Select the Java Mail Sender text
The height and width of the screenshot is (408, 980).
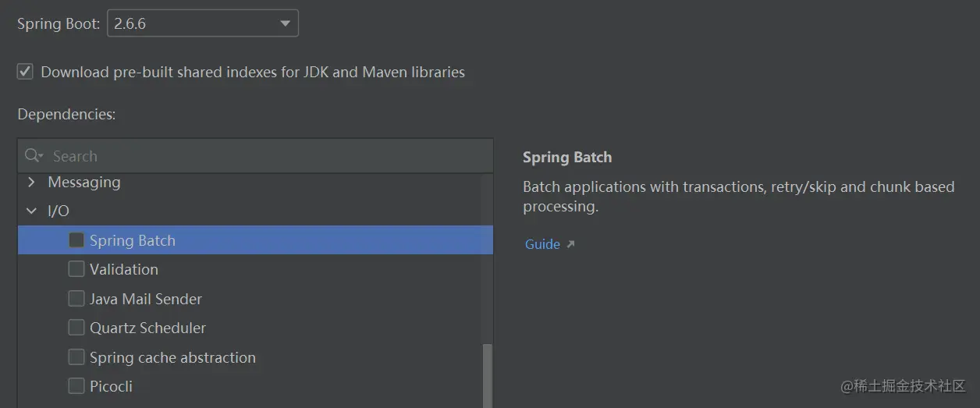click(x=146, y=299)
